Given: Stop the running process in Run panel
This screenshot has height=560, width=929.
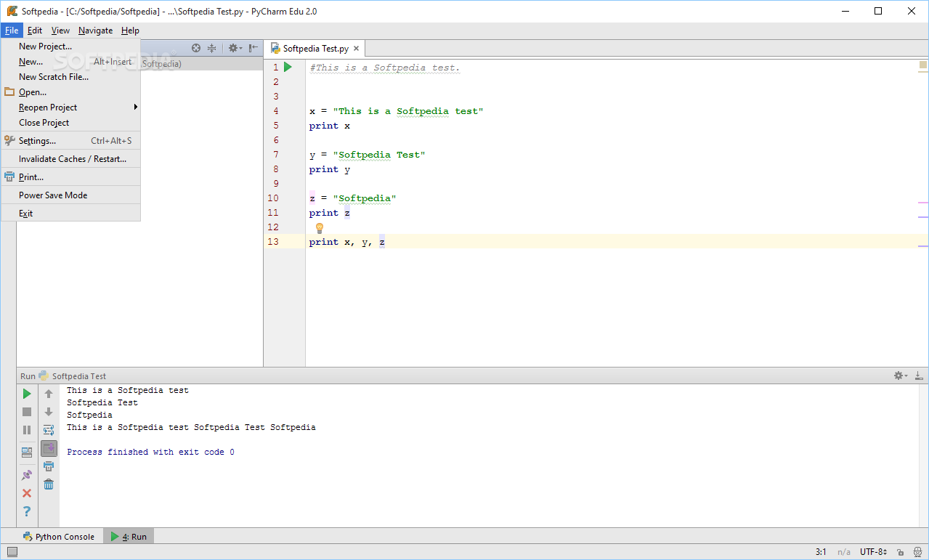Looking at the screenshot, I should point(27,412).
